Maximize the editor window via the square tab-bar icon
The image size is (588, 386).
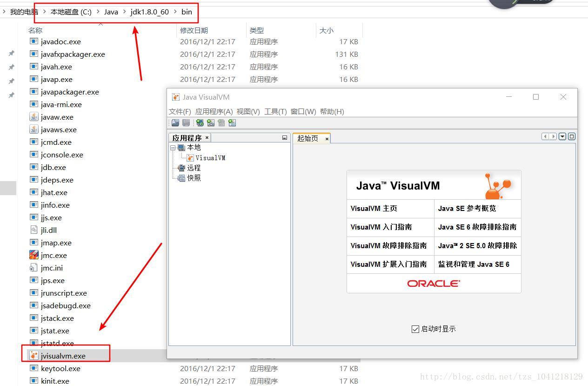[572, 136]
